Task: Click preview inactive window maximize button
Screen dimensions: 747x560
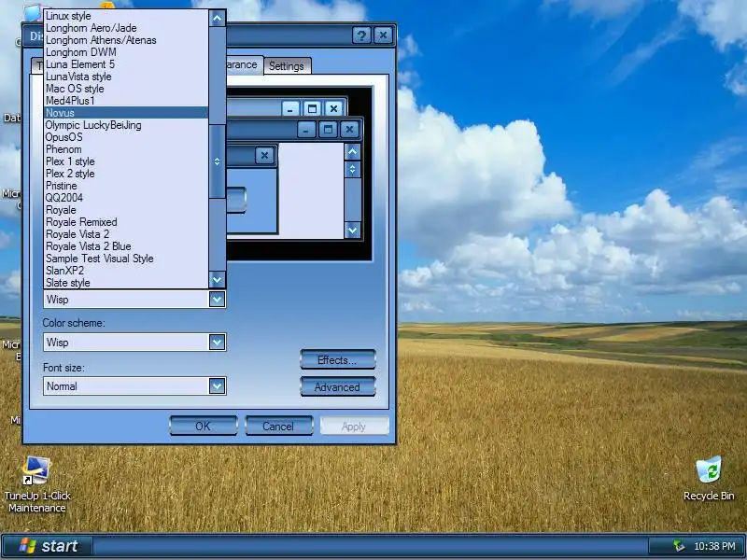Action: pos(312,109)
